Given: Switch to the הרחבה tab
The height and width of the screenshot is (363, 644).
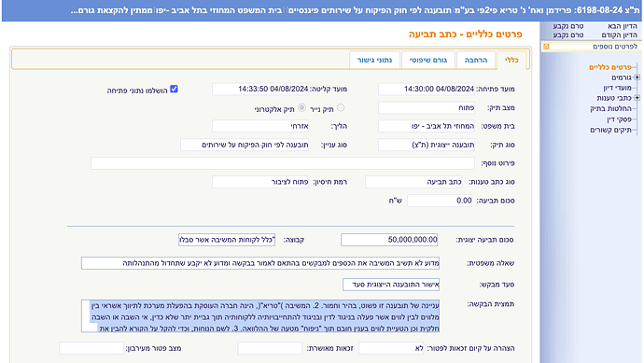Looking at the screenshot, I should click(x=476, y=61).
